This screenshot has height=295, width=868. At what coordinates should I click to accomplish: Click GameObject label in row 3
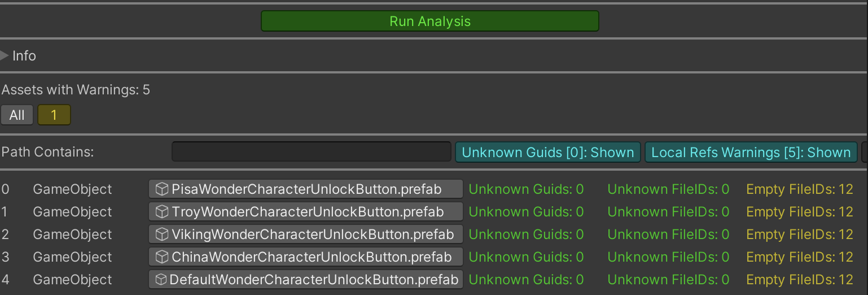(x=73, y=257)
